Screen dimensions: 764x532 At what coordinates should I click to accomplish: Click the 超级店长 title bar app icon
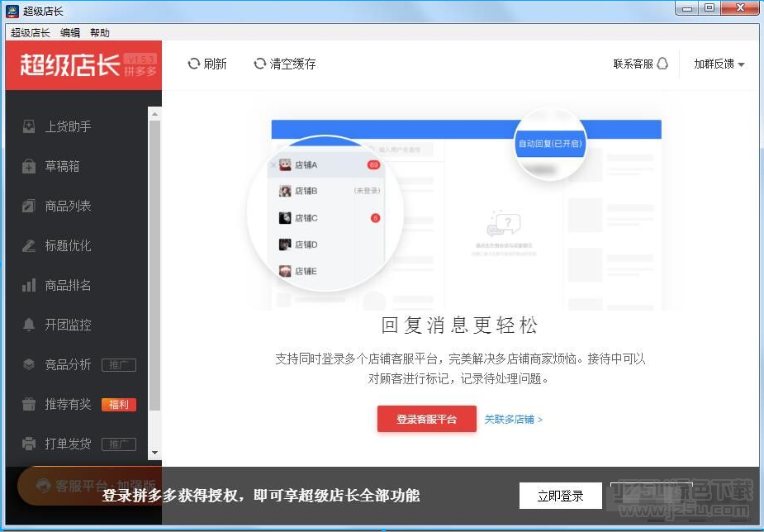tap(12, 11)
